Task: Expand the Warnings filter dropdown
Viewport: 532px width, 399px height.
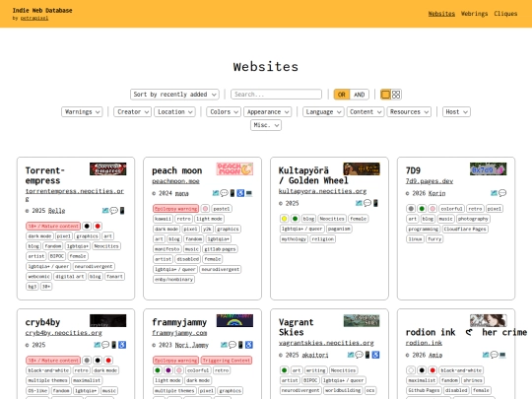Action: click(x=82, y=112)
